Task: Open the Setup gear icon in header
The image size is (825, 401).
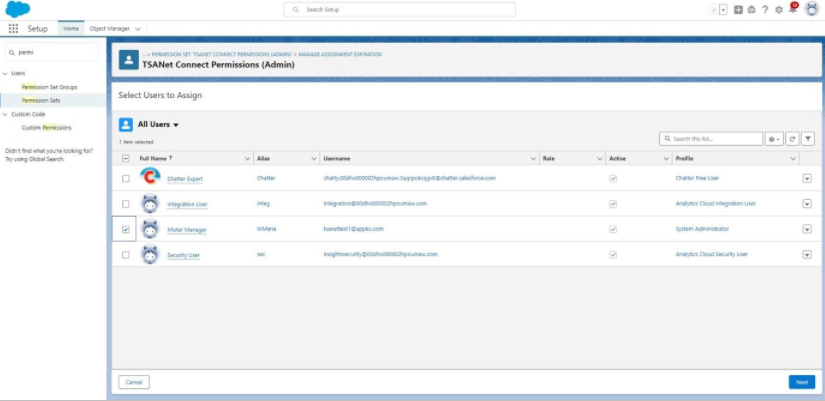Action: (779, 9)
